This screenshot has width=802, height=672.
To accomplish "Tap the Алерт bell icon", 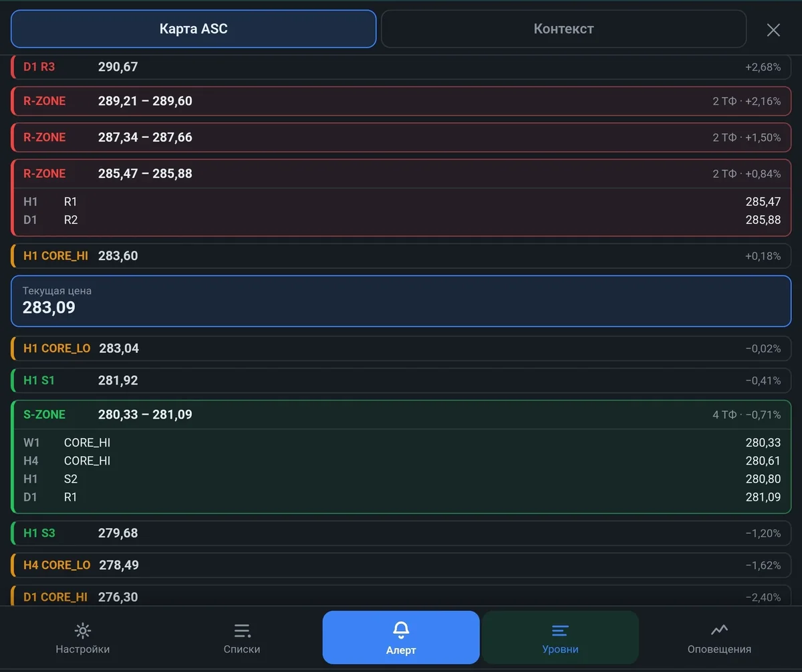I will [401, 630].
